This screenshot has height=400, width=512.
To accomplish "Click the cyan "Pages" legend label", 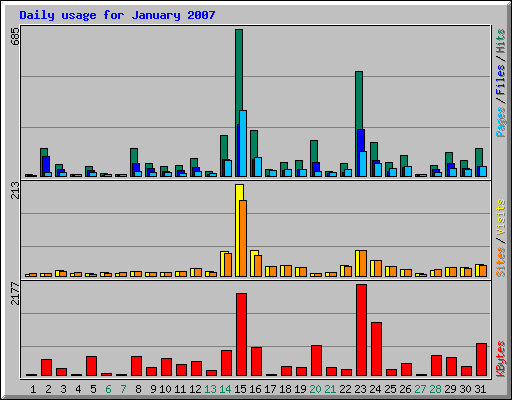I will [x=500, y=122].
